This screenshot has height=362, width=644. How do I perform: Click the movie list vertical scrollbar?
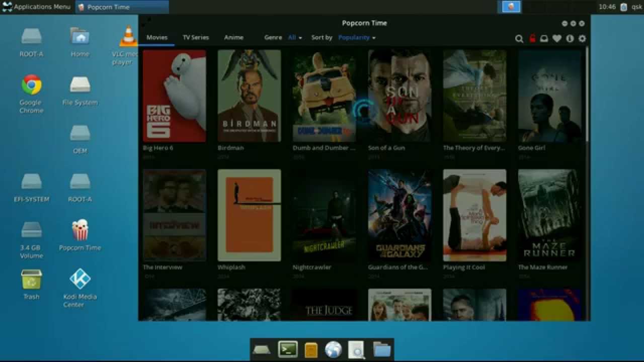click(x=587, y=94)
